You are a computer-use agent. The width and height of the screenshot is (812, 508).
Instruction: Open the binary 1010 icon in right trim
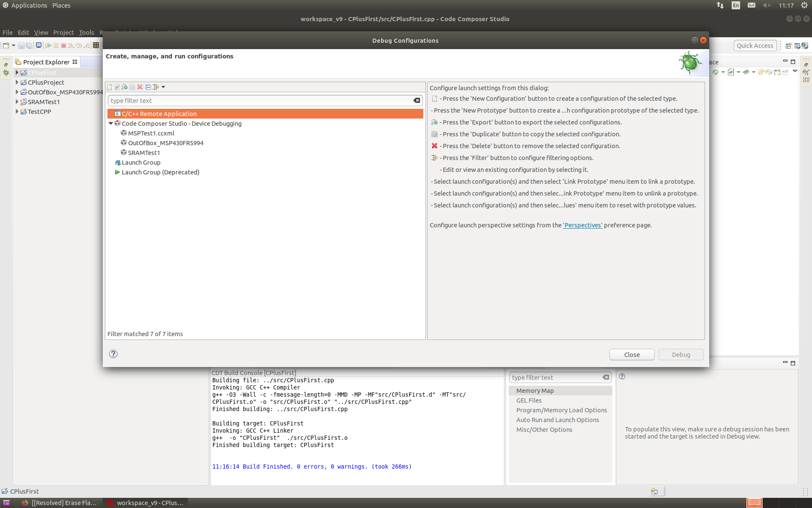806,80
